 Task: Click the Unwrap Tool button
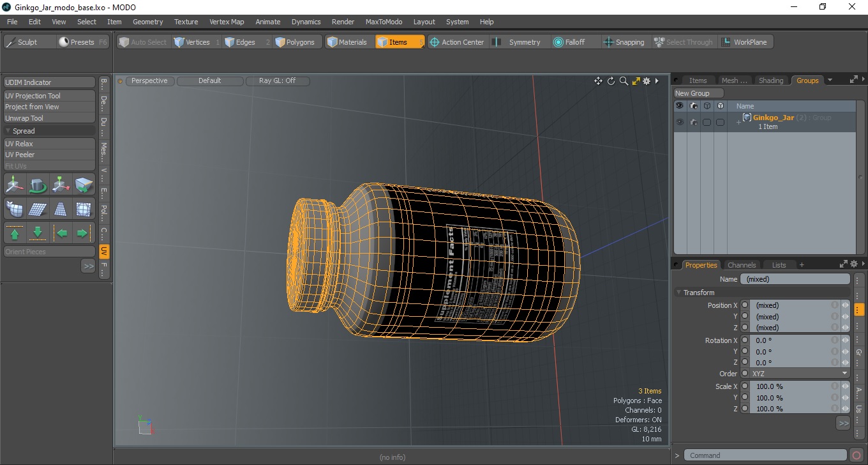pos(50,118)
